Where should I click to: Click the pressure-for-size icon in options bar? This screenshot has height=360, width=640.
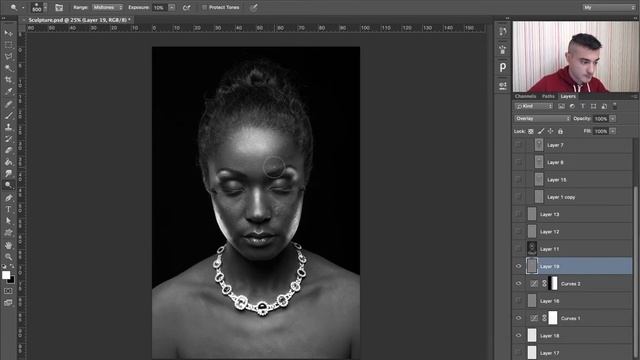pyautogui.click(x=253, y=7)
